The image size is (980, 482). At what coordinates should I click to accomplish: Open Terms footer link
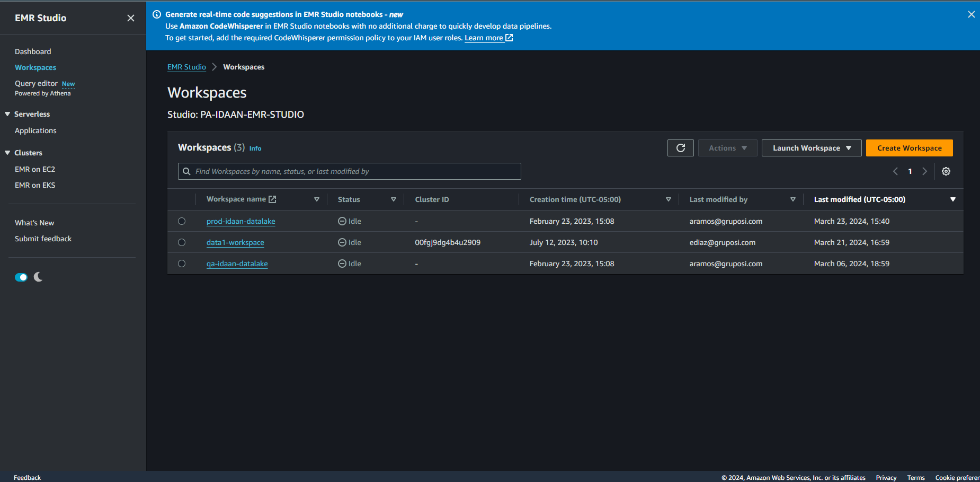point(916,478)
